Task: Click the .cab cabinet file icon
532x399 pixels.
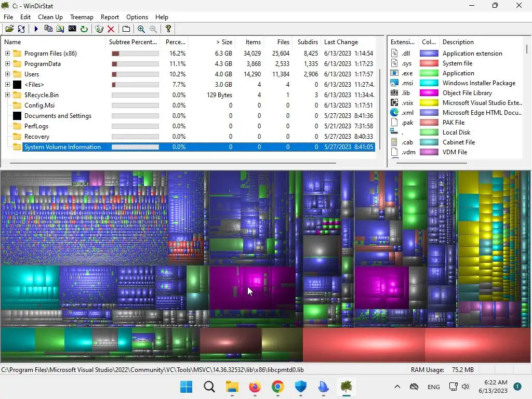Action: (394, 142)
